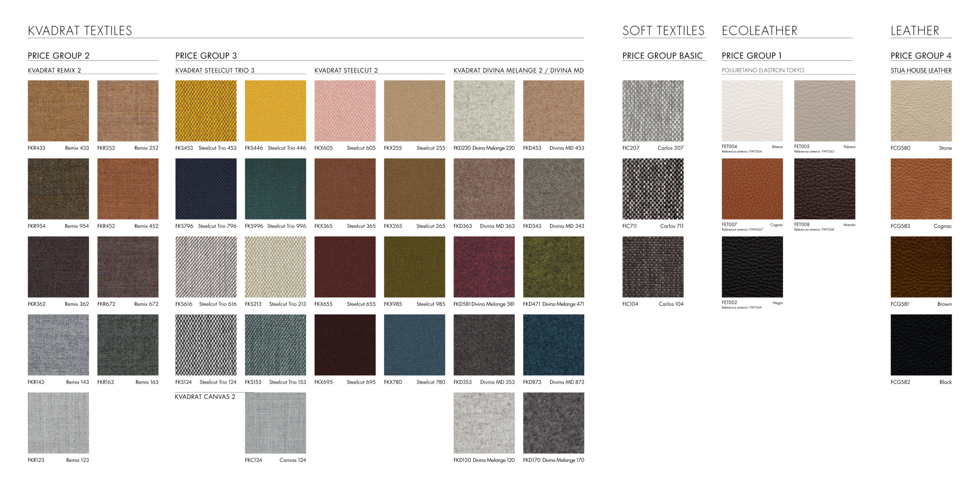Select the Stone FCG580 leather swatch
This screenshot has width=980, height=489.
[921, 111]
